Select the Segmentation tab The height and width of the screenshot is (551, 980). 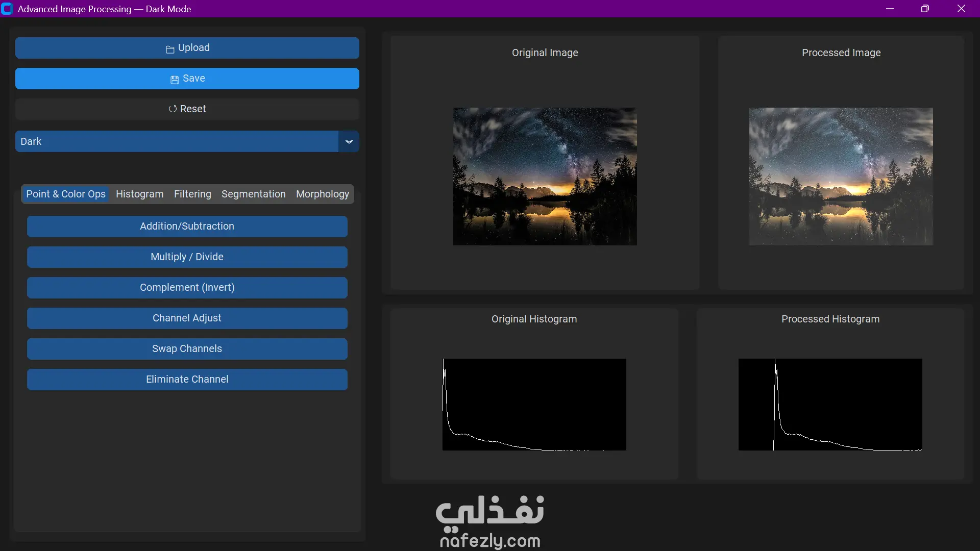[x=253, y=194]
